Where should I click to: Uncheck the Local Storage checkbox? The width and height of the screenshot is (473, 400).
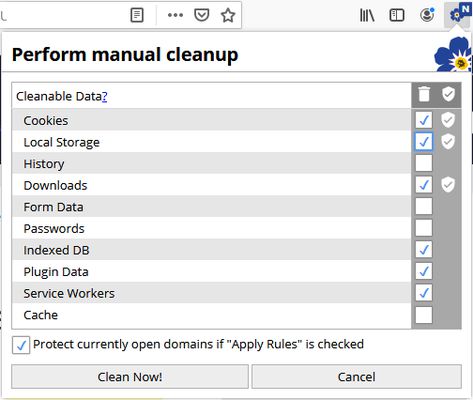424,142
